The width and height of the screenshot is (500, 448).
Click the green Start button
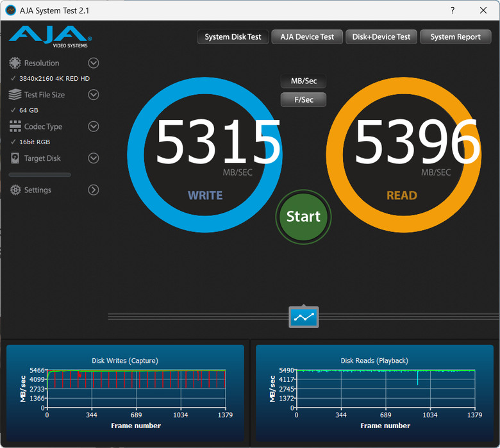pyautogui.click(x=303, y=217)
